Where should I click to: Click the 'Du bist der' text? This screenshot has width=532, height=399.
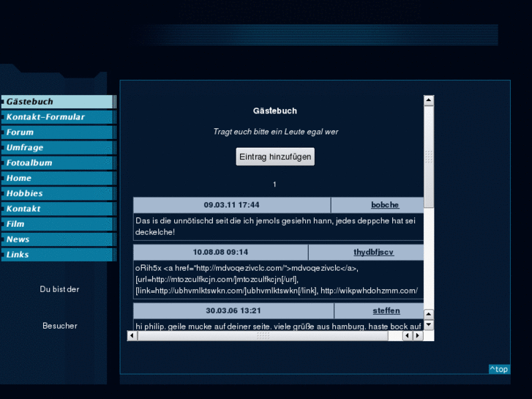[x=59, y=289]
